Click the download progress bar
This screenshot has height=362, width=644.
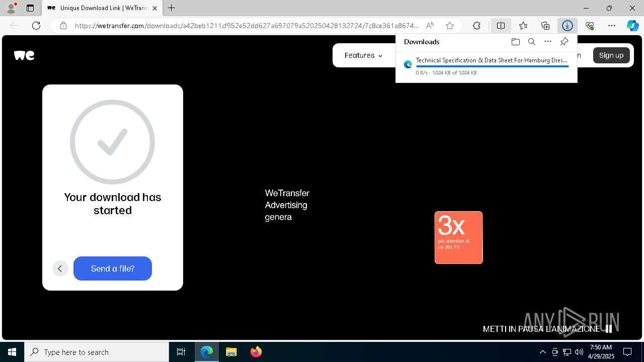tap(492, 66)
